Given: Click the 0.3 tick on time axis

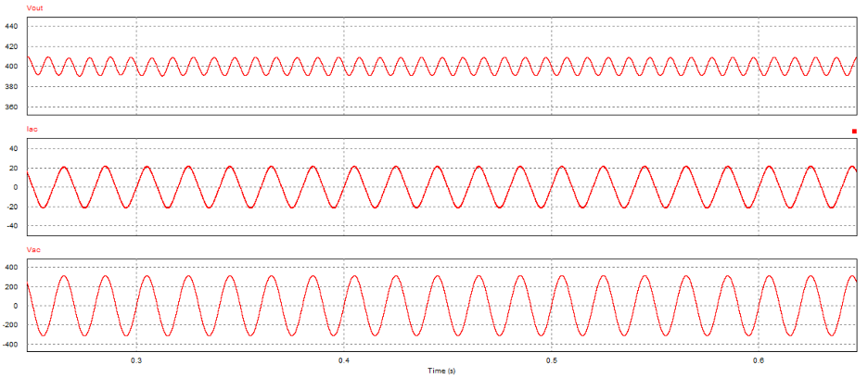Looking at the screenshot, I should tap(136, 359).
